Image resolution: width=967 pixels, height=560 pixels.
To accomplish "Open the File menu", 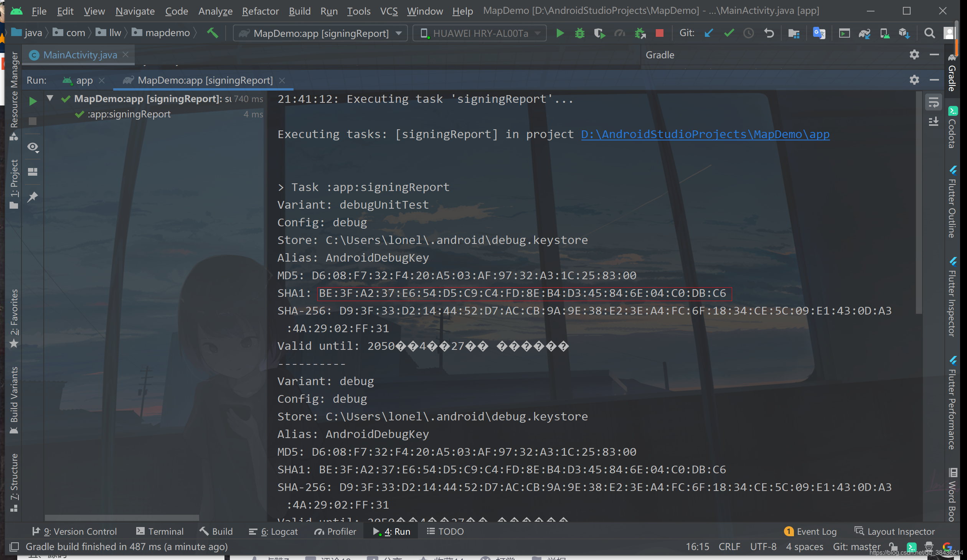I will [39, 11].
